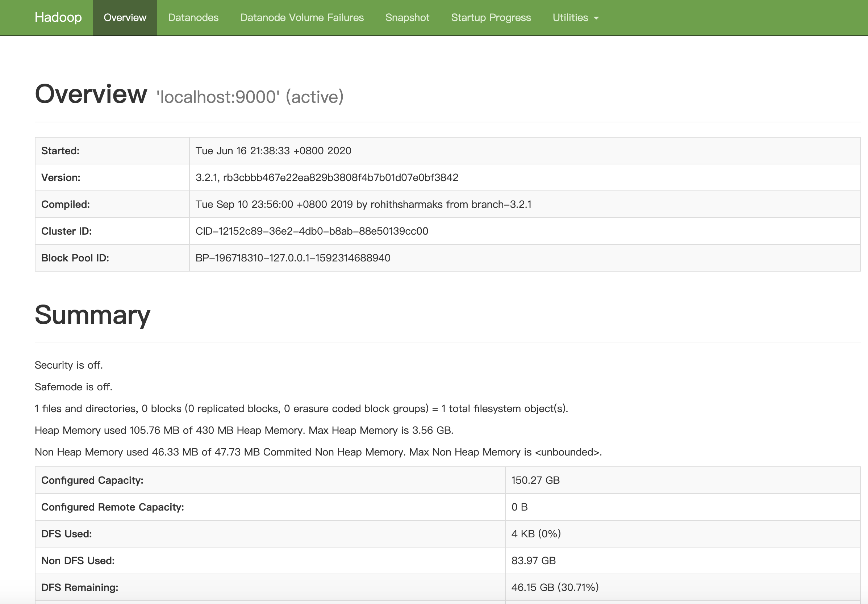This screenshot has width=868, height=604.
Task: Click the Configured Capacity 150.27 GB value
Action: (535, 481)
